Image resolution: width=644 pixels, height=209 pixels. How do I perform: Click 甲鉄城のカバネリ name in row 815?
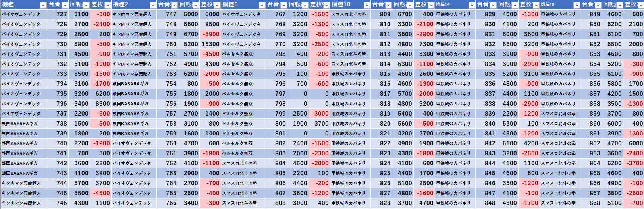pyautogui.click(x=349, y=74)
